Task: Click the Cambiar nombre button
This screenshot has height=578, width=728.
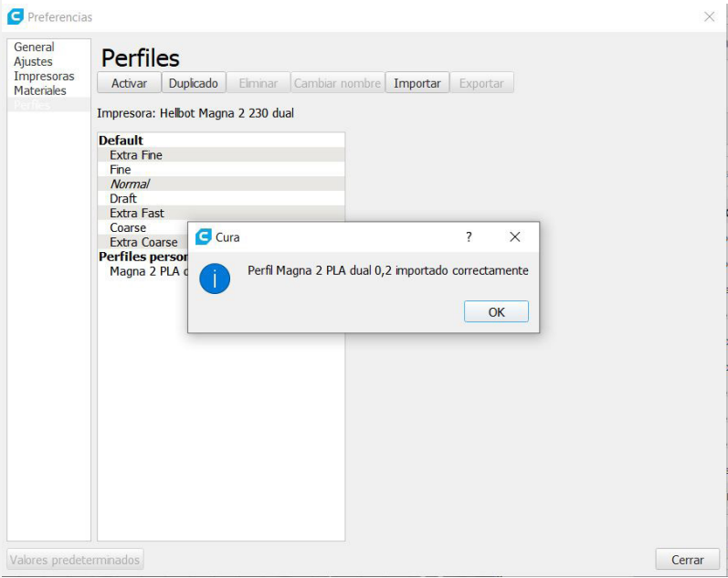Action: tap(338, 83)
